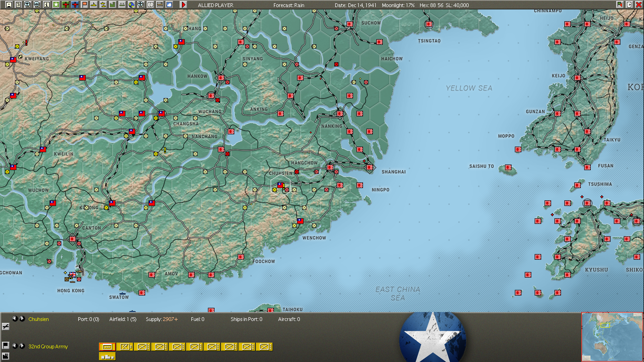
Task: Click the black flag icon beside unit list
Action: [6, 346]
